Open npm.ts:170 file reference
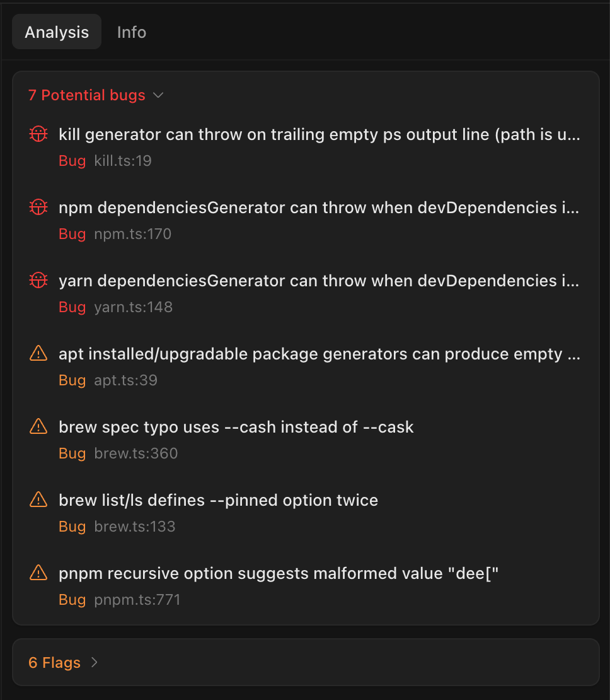This screenshot has width=610, height=700. coord(132,234)
